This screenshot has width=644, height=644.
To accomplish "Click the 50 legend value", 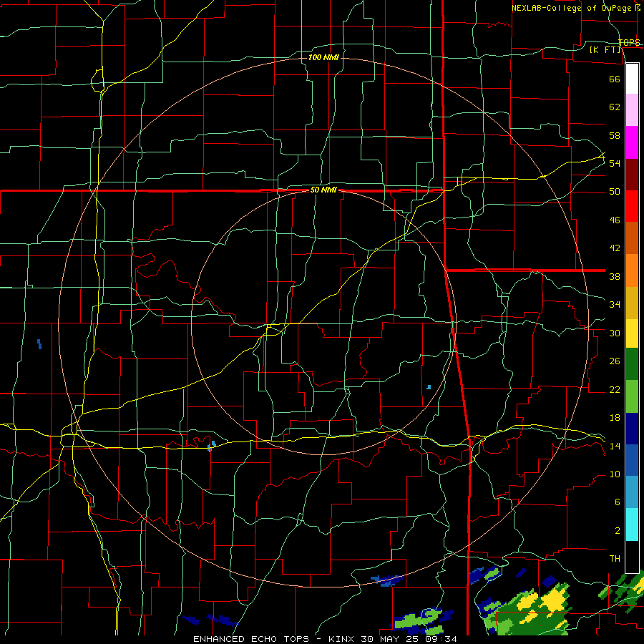I will [615, 192].
